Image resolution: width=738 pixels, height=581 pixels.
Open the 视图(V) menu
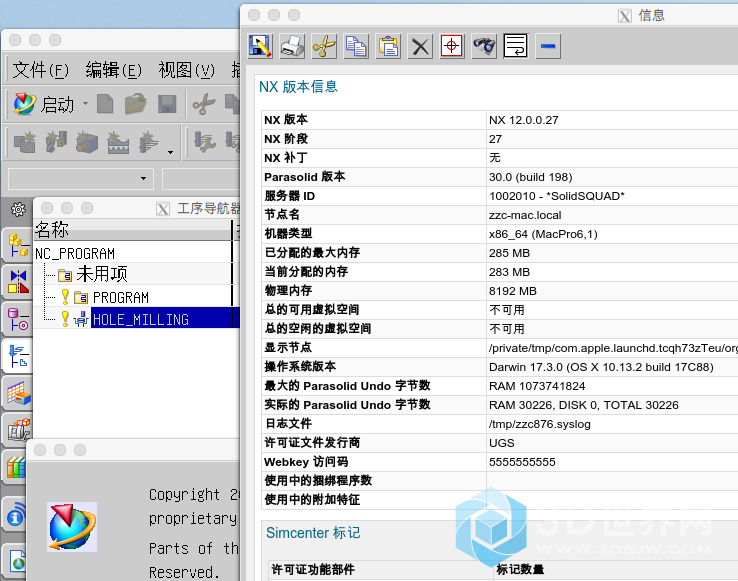186,70
